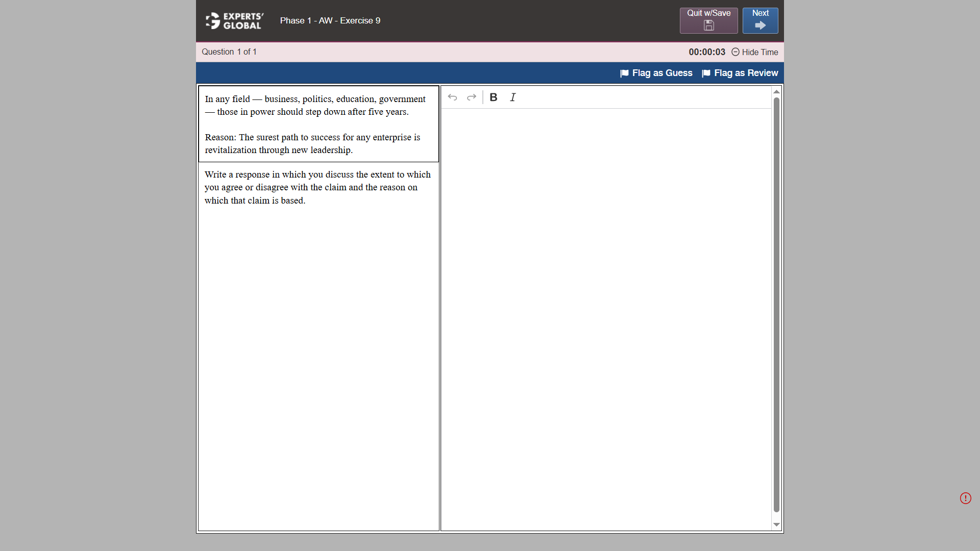
Task: Click the boxed essay claim prompt
Action: [x=318, y=124]
